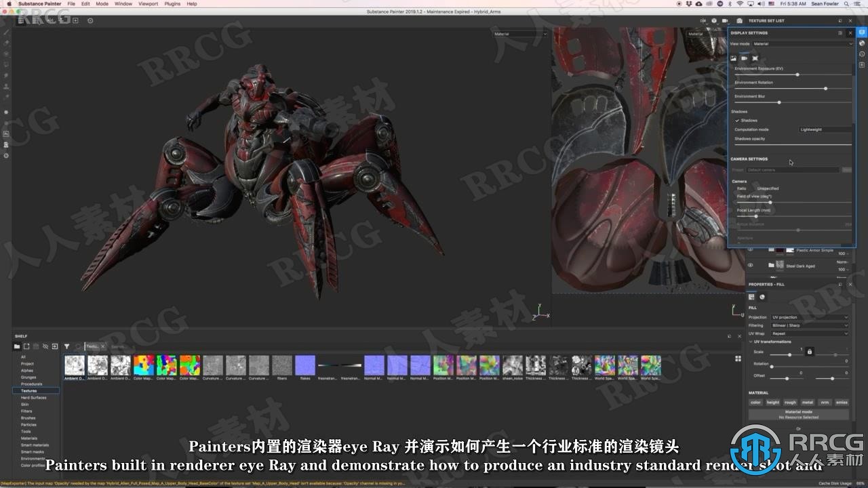The image size is (868, 488).
Task: Collapse the UV transformations section
Action: click(x=751, y=342)
